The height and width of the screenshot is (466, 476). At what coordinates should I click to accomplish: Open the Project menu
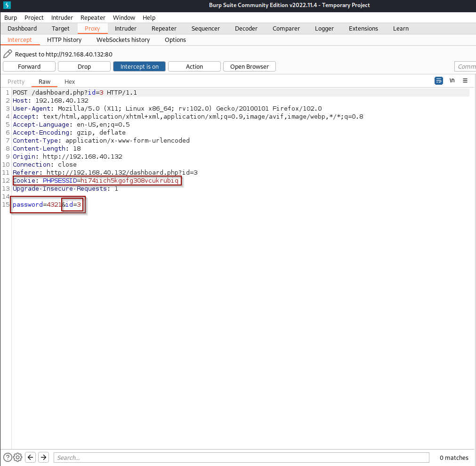coord(34,17)
